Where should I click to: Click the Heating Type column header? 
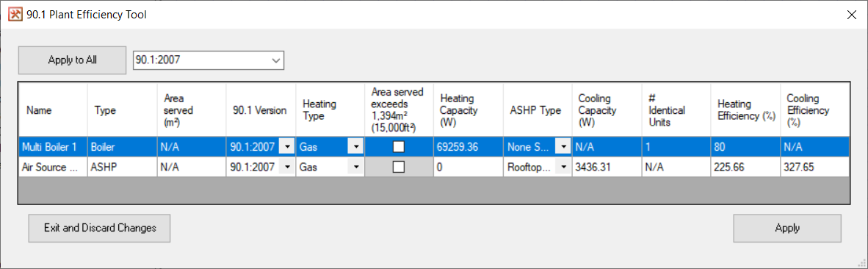(330, 110)
